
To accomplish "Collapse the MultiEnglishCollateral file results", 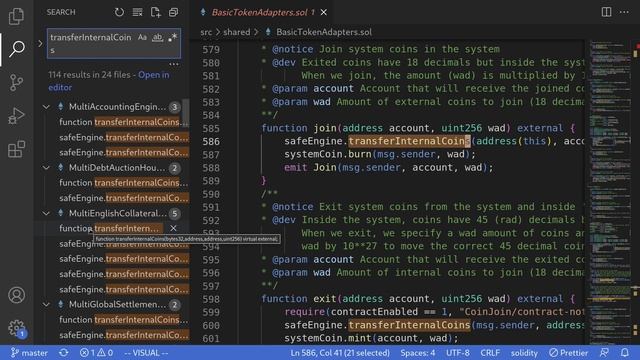I will 46,213.
